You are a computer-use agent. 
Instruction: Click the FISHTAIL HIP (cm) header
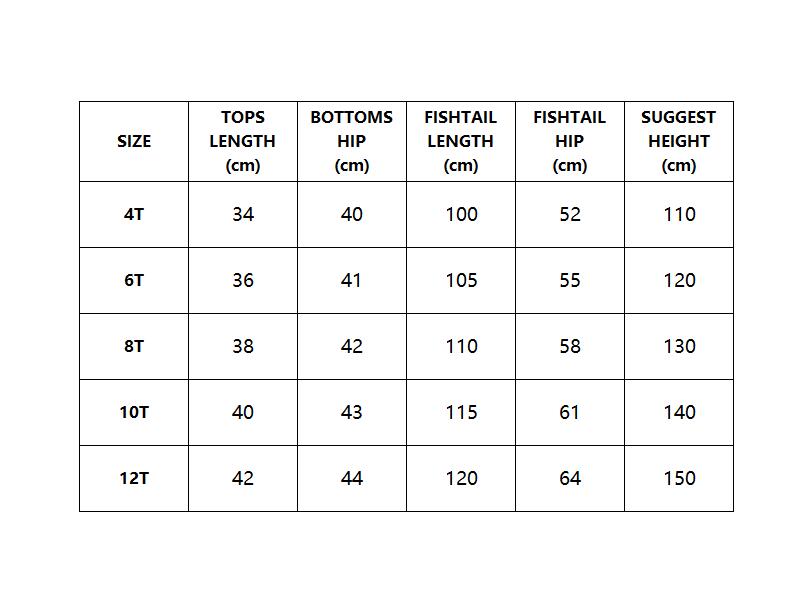(x=570, y=141)
